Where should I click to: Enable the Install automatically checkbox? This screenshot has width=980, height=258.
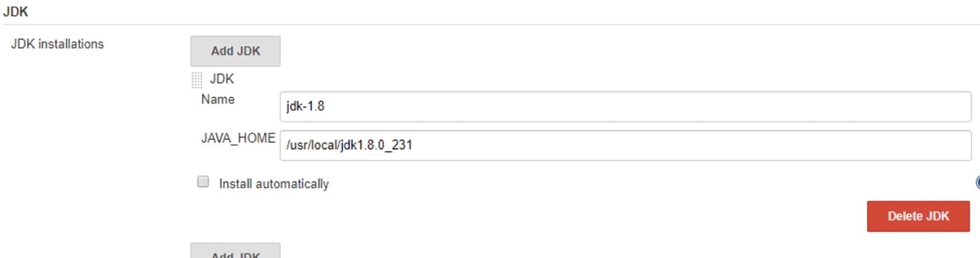coord(203,181)
